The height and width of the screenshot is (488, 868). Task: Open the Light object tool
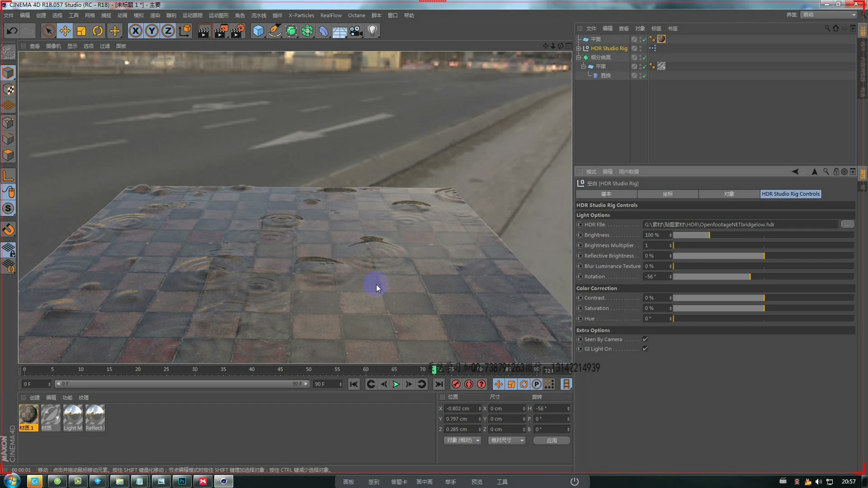click(x=372, y=31)
